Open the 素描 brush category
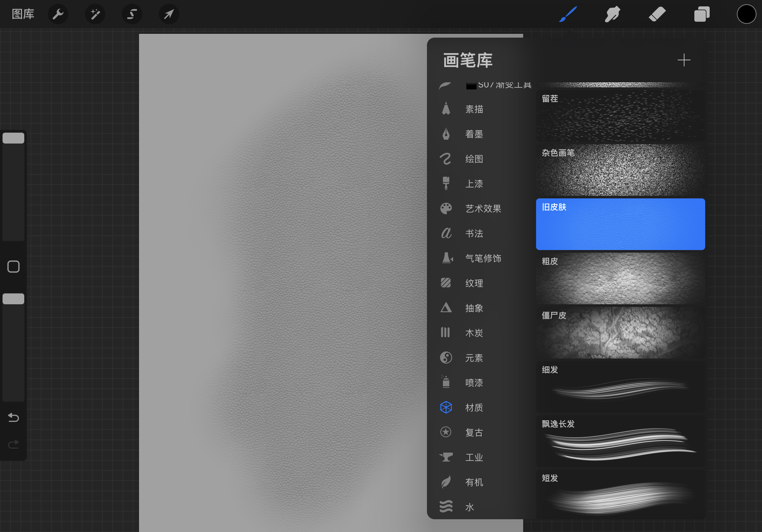This screenshot has height=532, width=762. pos(474,109)
